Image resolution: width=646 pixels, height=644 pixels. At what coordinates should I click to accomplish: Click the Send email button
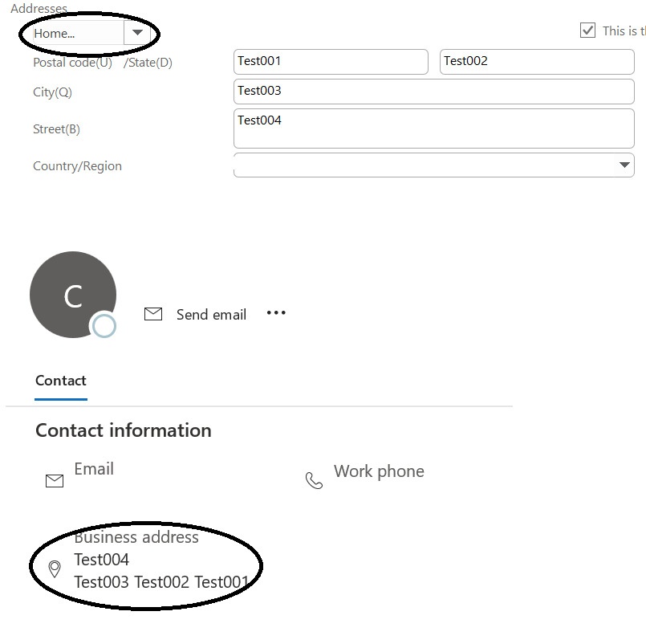(x=211, y=314)
